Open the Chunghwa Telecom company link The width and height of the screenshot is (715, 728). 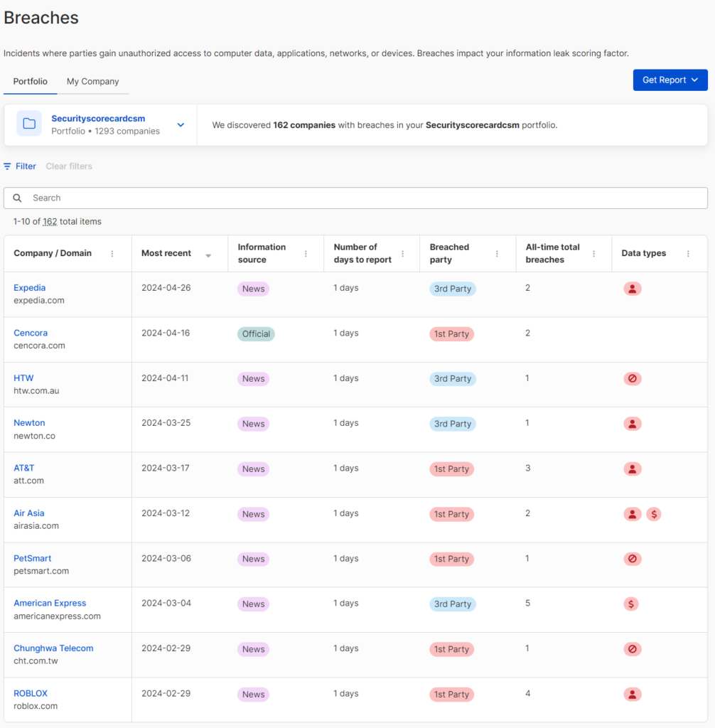click(x=53, y=648)
